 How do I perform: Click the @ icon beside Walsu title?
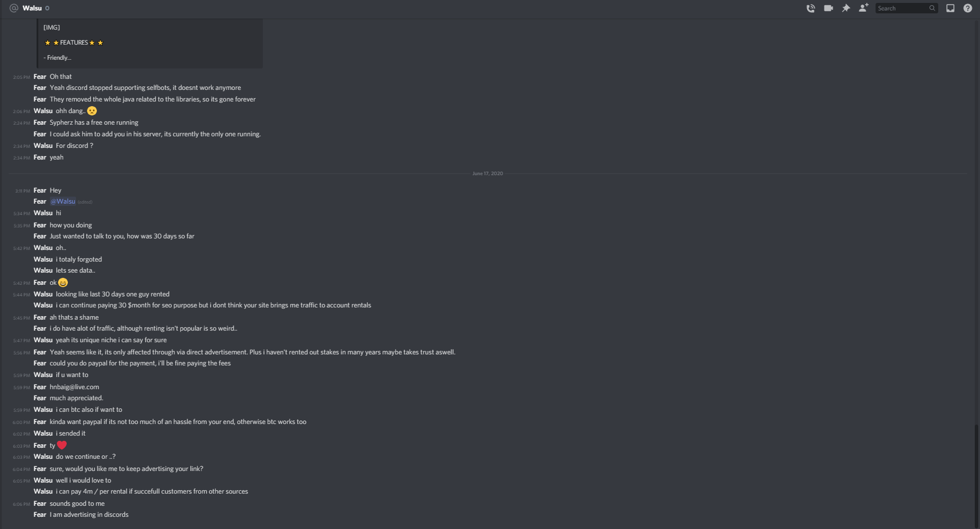point(14,8)
